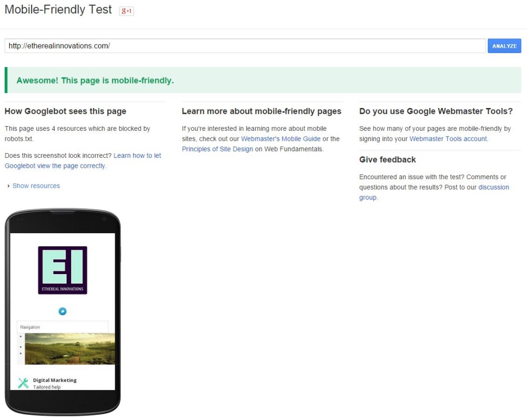Open the Navigation dropdown in phone preview

click(62, 327)
